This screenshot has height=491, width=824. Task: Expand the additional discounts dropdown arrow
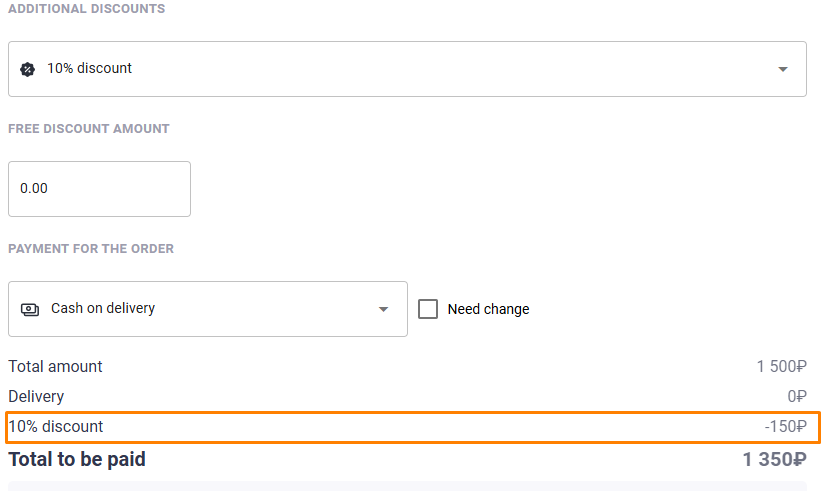(x=782, y=69)
